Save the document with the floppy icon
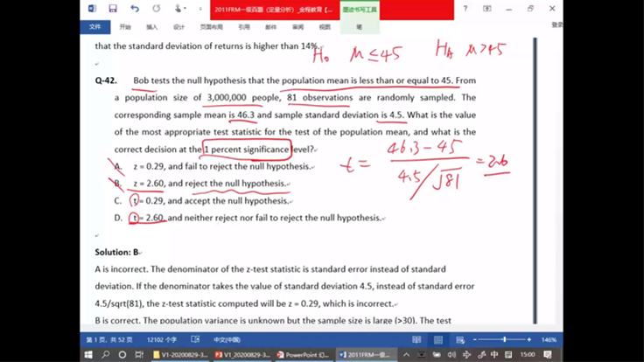644x362 pixels. click(x=113, y=9)
